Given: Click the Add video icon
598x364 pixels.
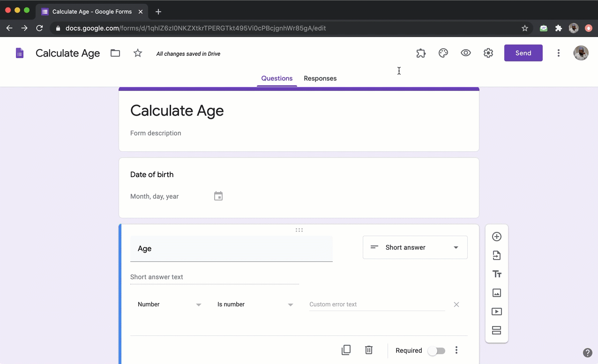Looking at the screenshot, I should (x=497, y=312).
